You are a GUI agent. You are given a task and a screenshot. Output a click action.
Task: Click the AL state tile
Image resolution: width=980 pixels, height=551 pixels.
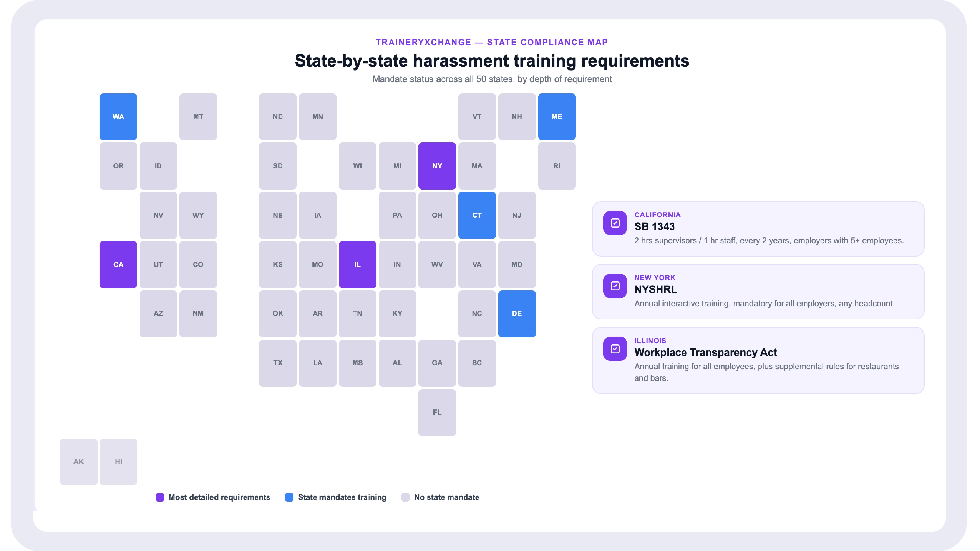pyautogui.click(x=397, y=363)
